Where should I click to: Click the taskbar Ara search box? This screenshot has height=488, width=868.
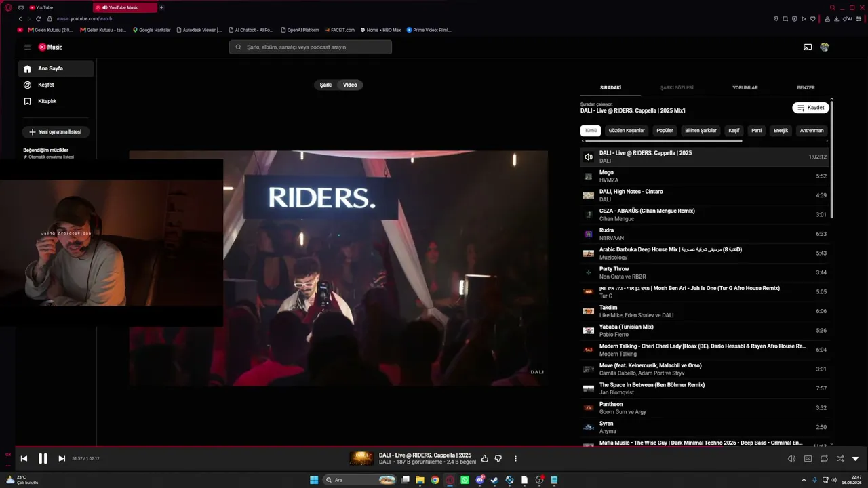tap(360, 480)
